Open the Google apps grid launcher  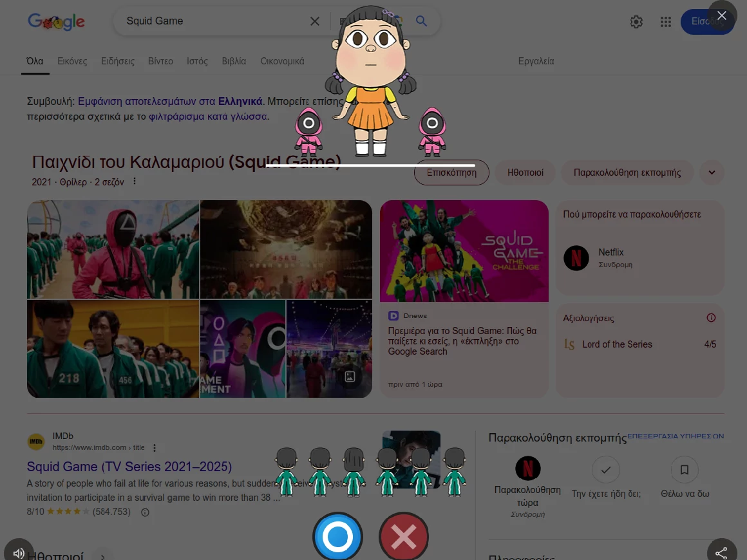click(666, 21)
